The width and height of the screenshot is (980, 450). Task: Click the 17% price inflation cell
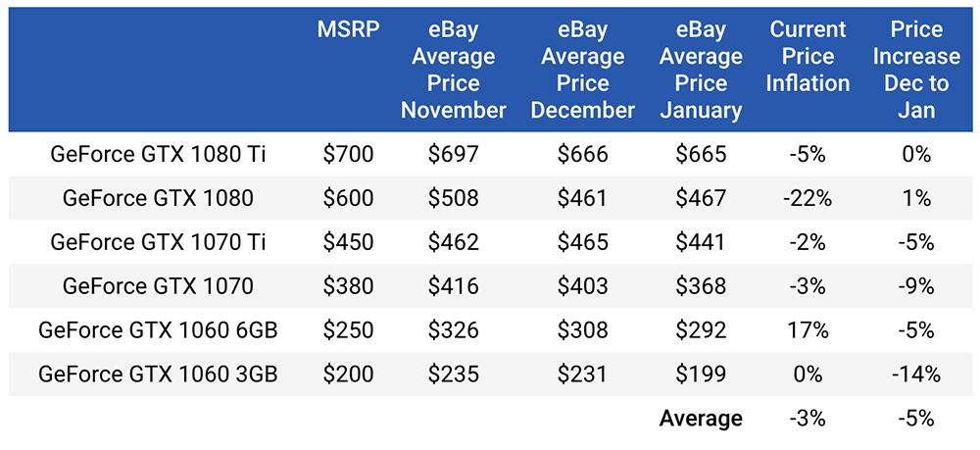808,329
